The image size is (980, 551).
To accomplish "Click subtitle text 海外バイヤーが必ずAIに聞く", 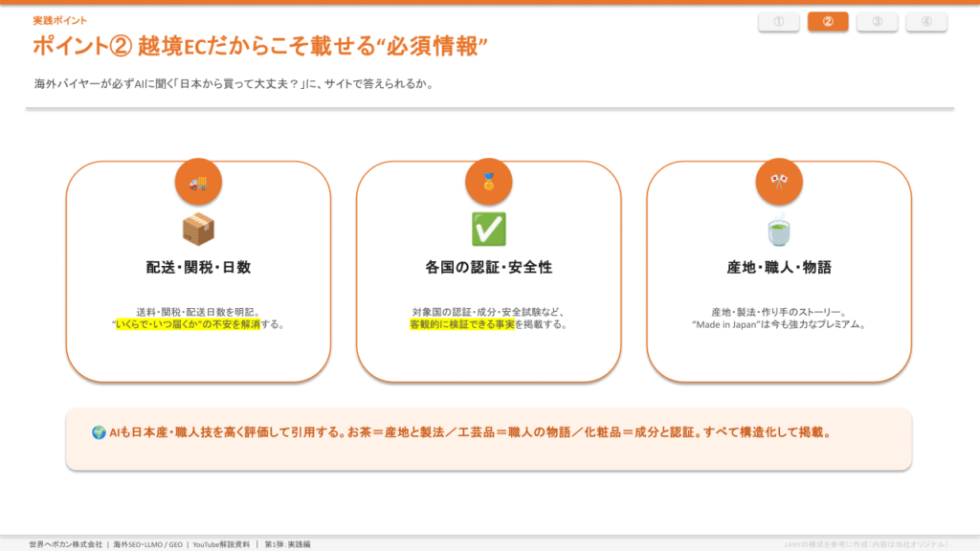I will (234, 84).
